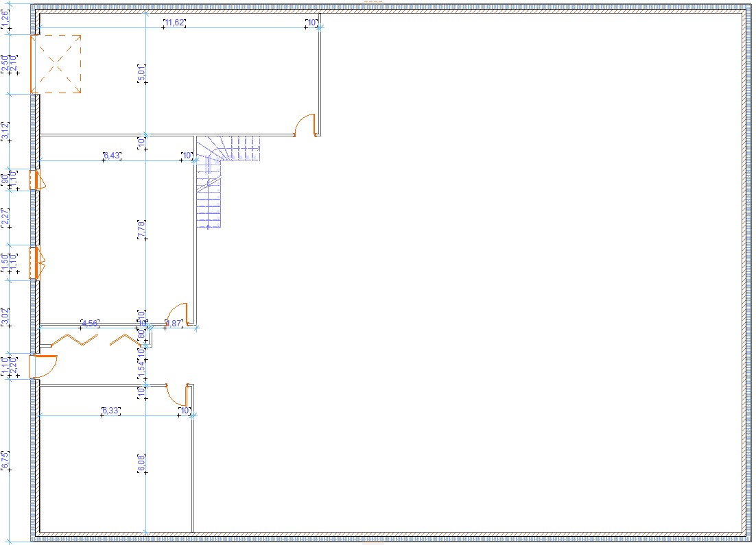Click the 6,43 dimension text
Image resolution: width=756 pixels, height=545 pixels.
pyautogui.click(x=112, y=156)
